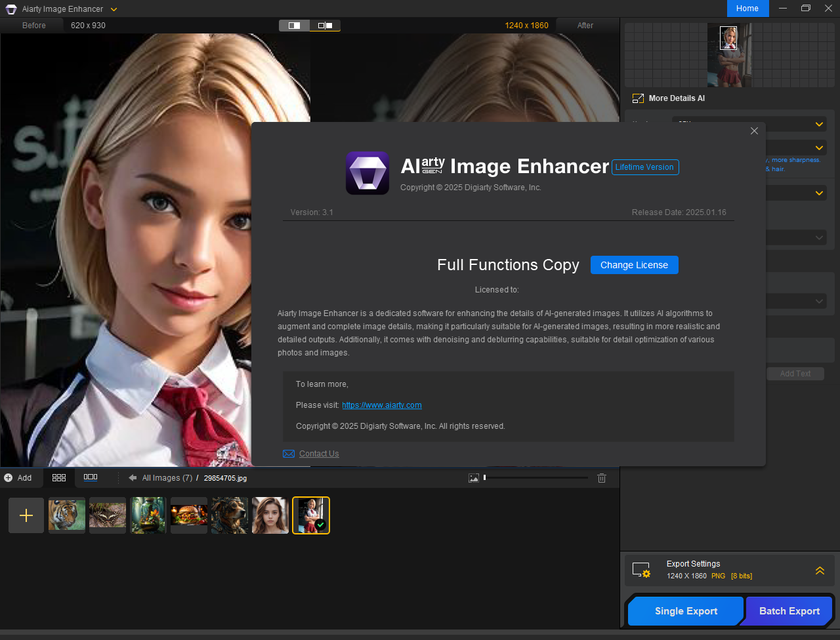Click the file name 29854705.jpg
Screen dimensions: 840x640
[225, 478]
